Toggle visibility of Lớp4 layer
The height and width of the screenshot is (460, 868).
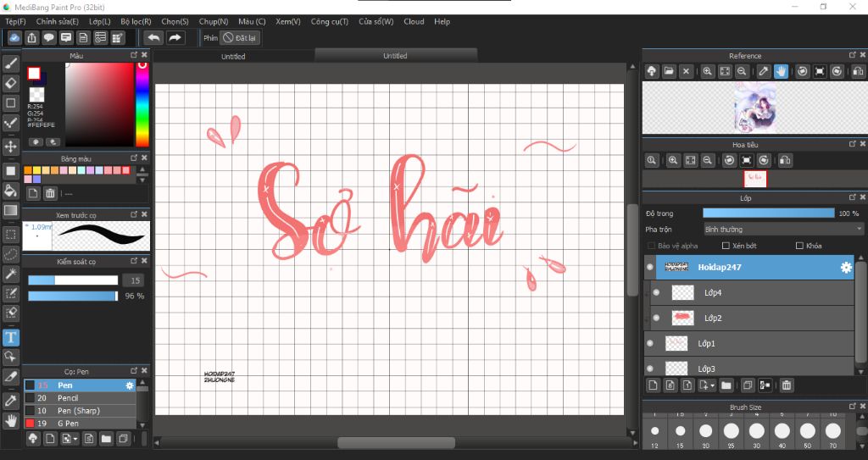tap(657, 293)
